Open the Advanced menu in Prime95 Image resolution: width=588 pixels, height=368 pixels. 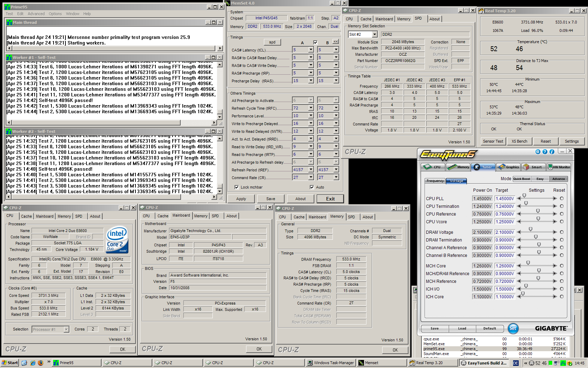(36, 14)
